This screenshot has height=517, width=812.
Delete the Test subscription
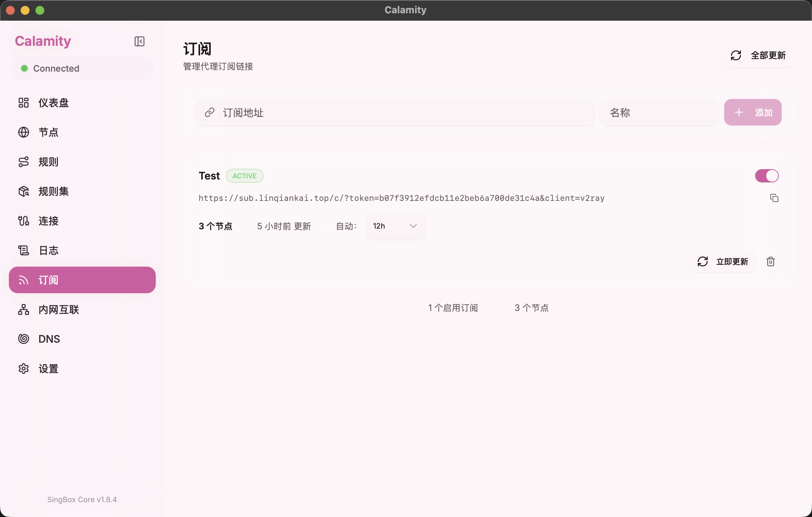click(771, 261)
